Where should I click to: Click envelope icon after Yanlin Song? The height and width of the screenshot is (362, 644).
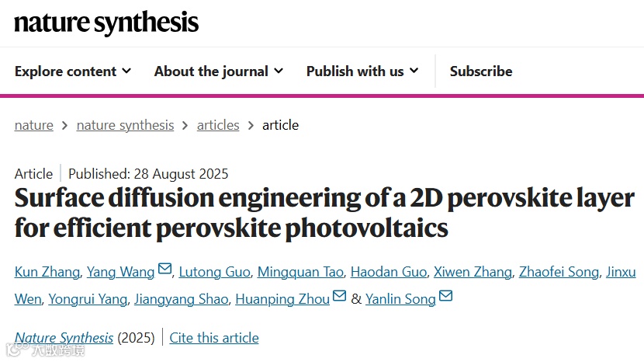point(445,297)
